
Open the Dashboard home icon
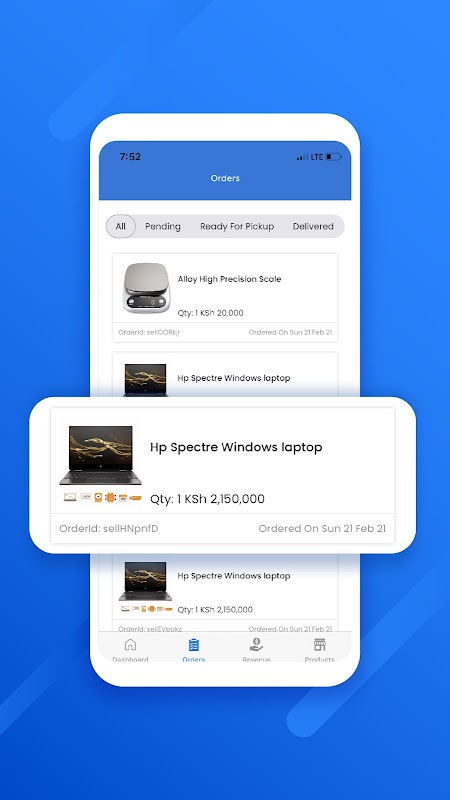click(x=130, y=644)
